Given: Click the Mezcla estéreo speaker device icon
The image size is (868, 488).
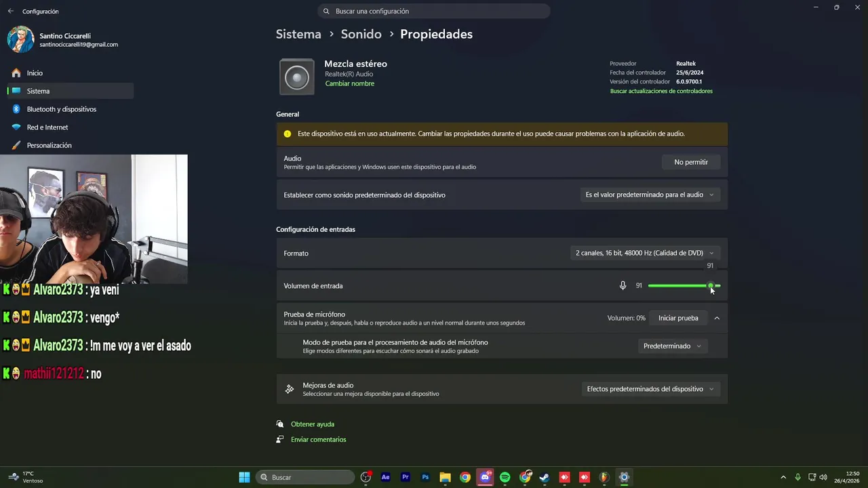Looking at the screenshot, I should tap(297, 77).
